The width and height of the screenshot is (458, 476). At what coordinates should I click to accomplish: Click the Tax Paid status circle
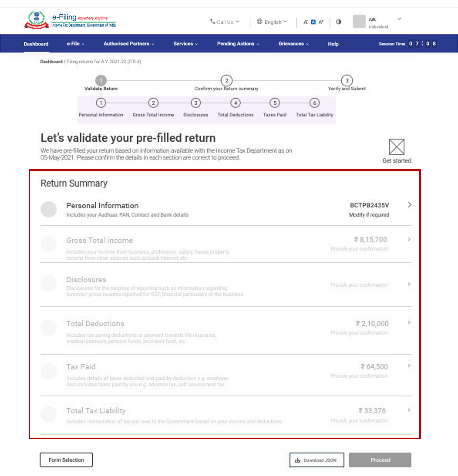coord(49,371)
